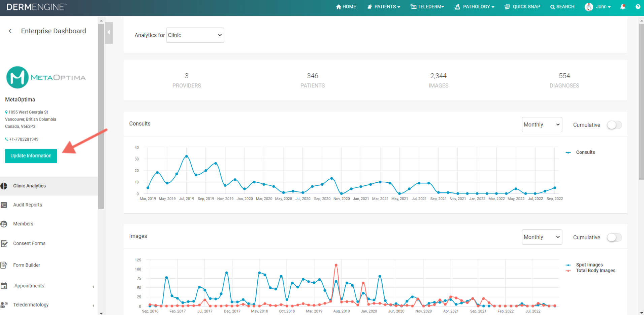The image size is (644, 320).
Task: Click the phone number +1-7783281949
Action: coord(24,139)
